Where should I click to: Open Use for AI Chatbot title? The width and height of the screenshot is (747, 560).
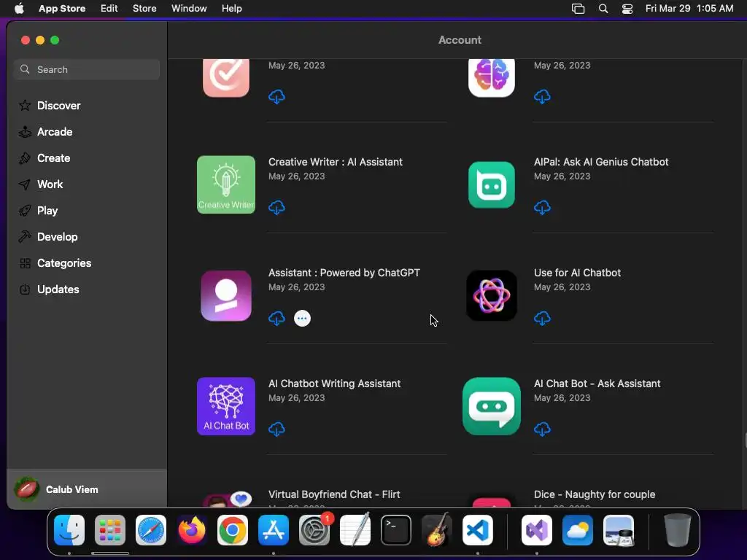[578, 273]
